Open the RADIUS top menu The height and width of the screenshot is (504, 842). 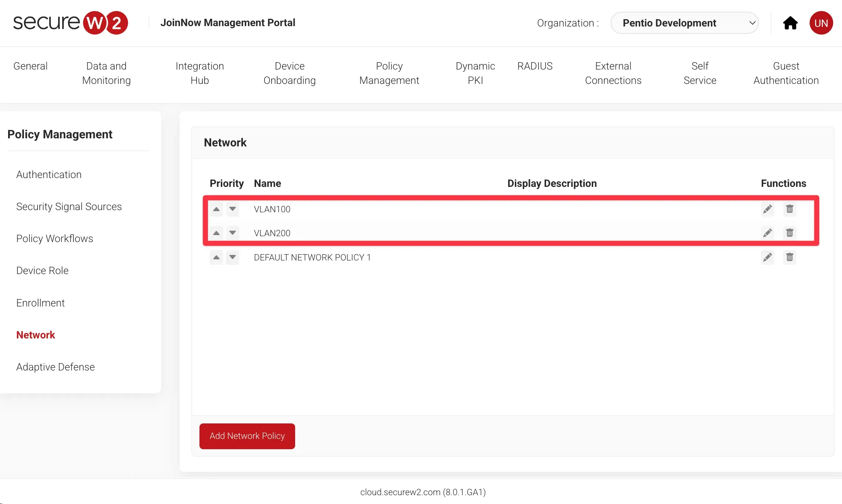click(535, 66)
